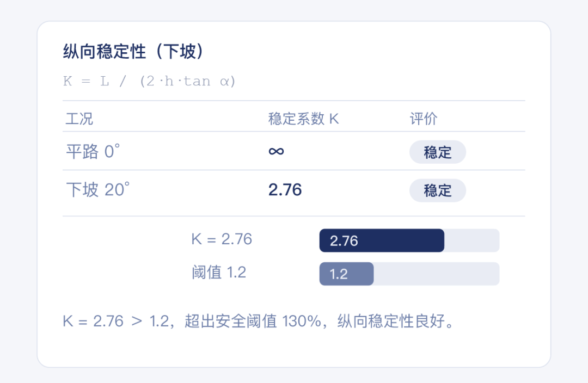Click the 稳定 badge in 下坡 row
Image resolution: width=588 pixels, height=383 pixels.
pyautogui.click(x=438, y=191)
